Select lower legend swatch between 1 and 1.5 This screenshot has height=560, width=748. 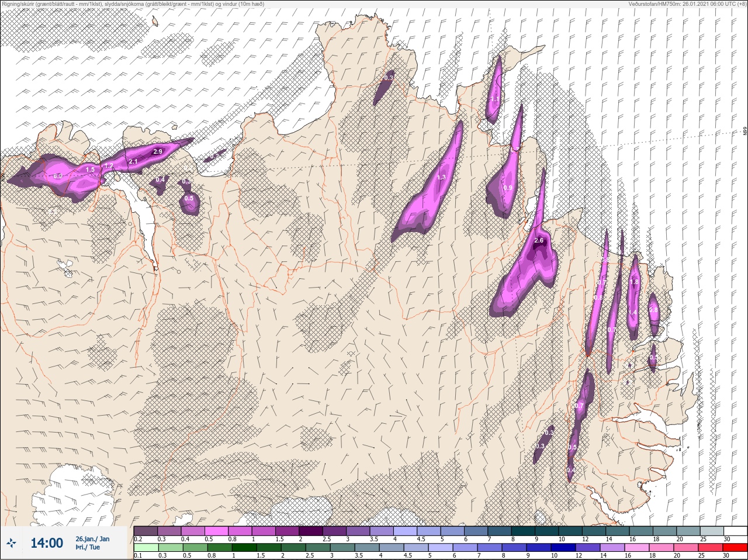244,547
